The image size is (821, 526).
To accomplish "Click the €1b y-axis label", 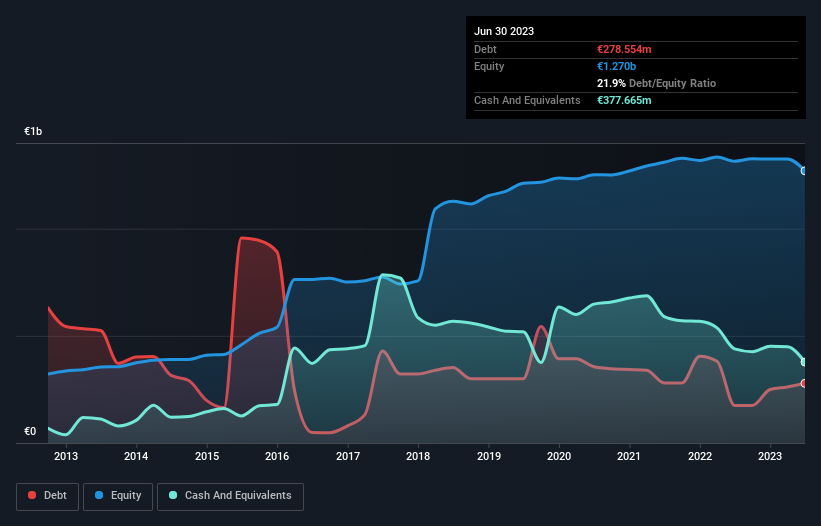I will 33,131.
